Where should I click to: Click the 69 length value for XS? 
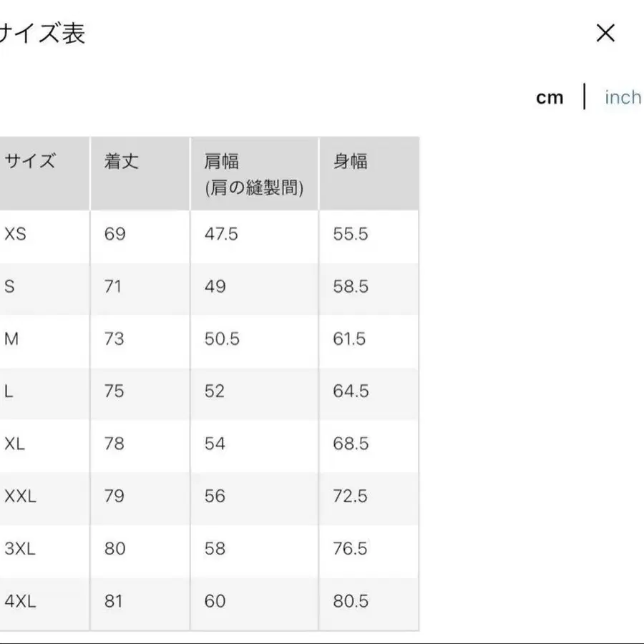point(113,234)
